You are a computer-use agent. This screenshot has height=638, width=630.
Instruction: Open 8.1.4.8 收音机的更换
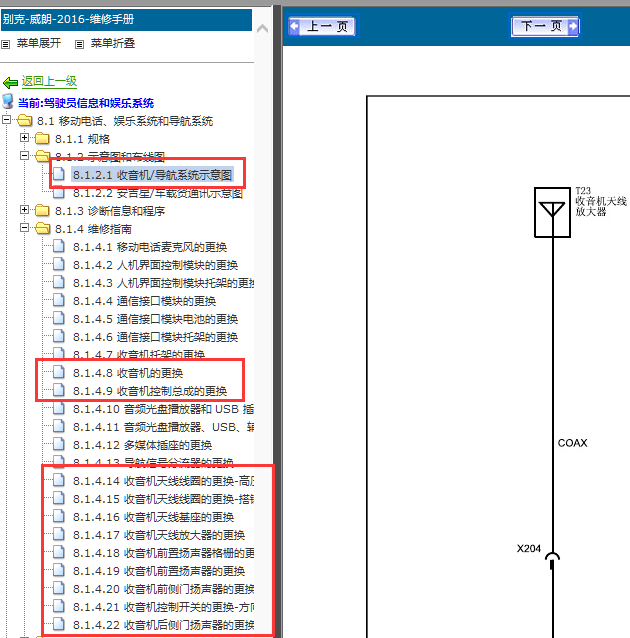128,373
